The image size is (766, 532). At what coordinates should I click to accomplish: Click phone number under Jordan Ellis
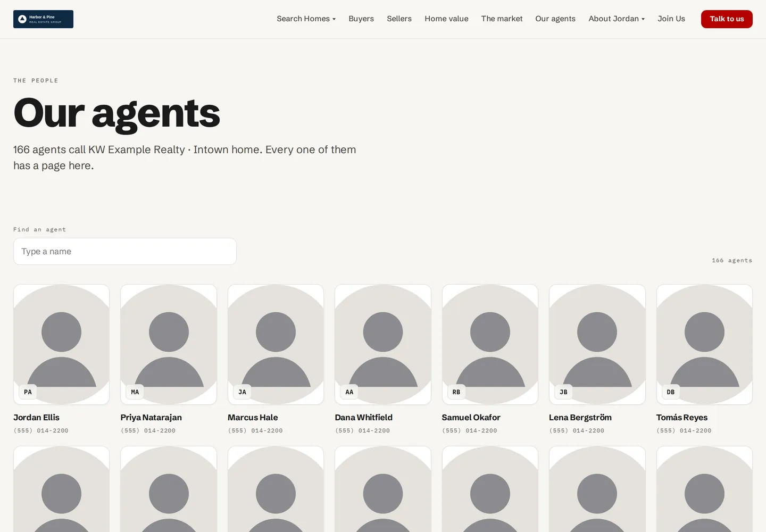[x=41, y=431]
